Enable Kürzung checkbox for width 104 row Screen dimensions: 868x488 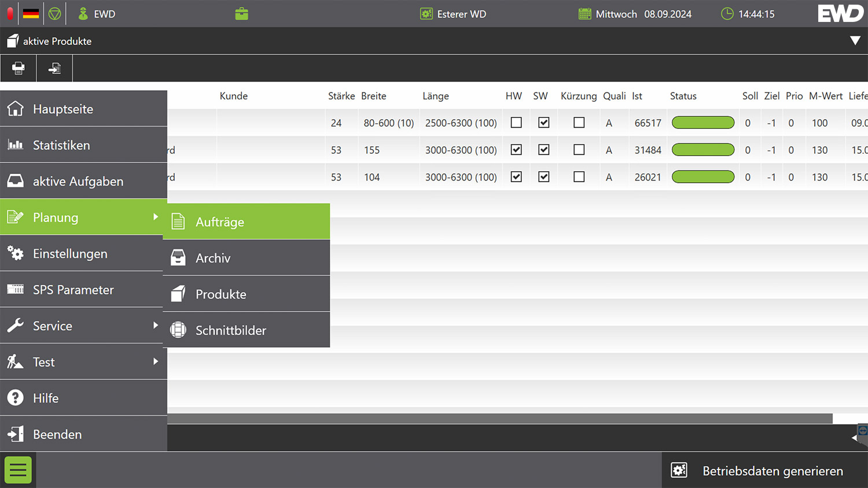coord(579,177)
